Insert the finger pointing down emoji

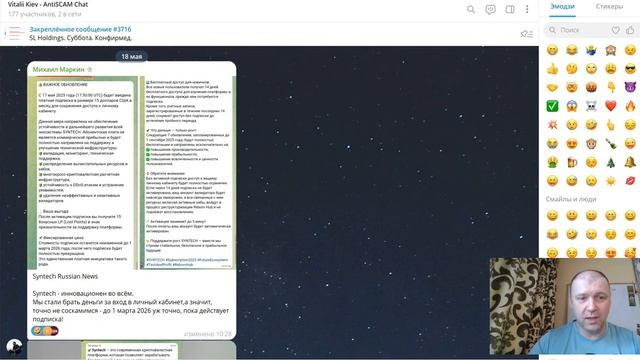(x=611, y=87)
